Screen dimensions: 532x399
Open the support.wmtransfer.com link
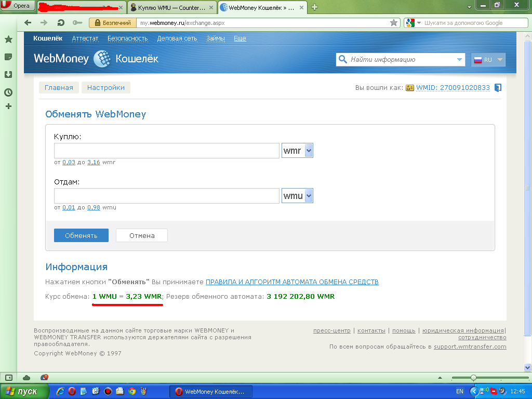pyautogui.click(x=470, y=347)
